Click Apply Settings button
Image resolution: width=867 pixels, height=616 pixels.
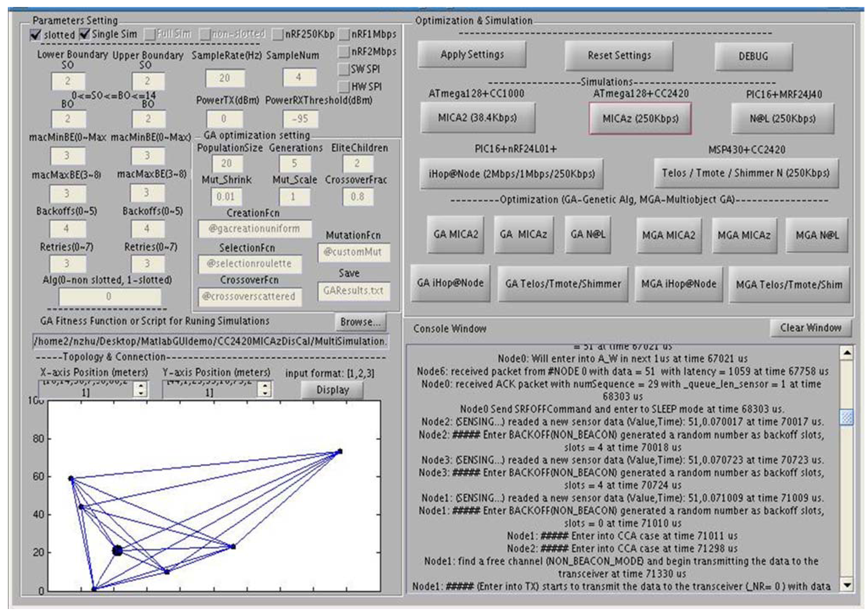pyautogui.click(x=472, y=55)
